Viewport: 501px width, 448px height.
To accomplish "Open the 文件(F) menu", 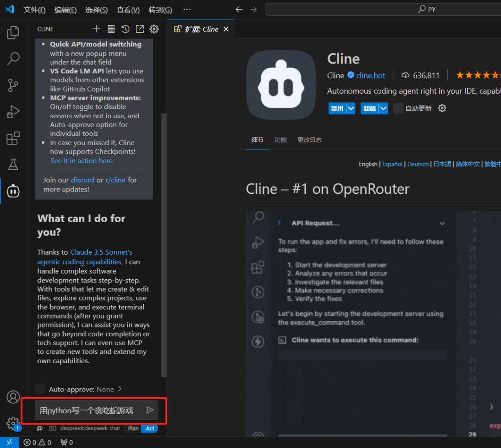I will (x=34, y=10).
